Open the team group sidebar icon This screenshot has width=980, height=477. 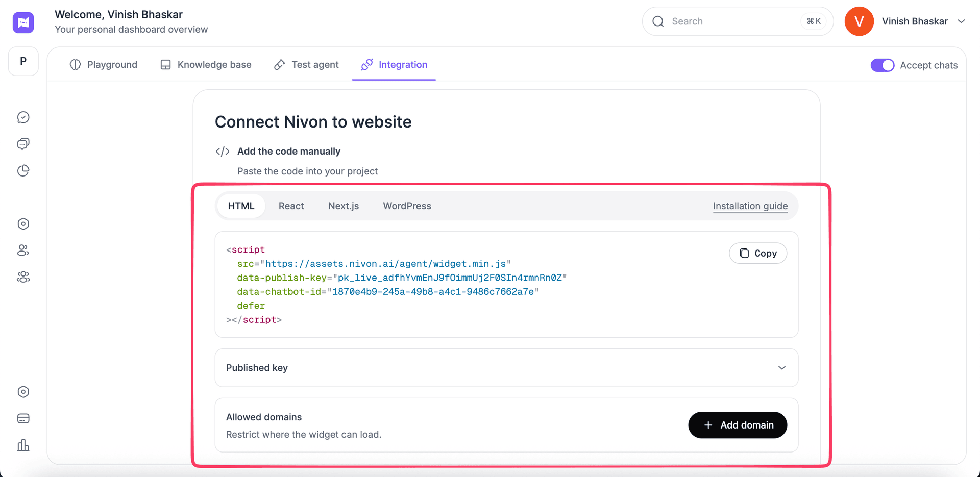23,277
